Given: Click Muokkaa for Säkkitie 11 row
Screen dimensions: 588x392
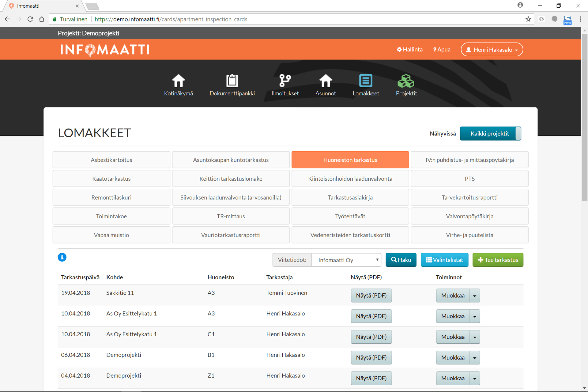Looking at the screenshot, I should (x=453, y=296).
